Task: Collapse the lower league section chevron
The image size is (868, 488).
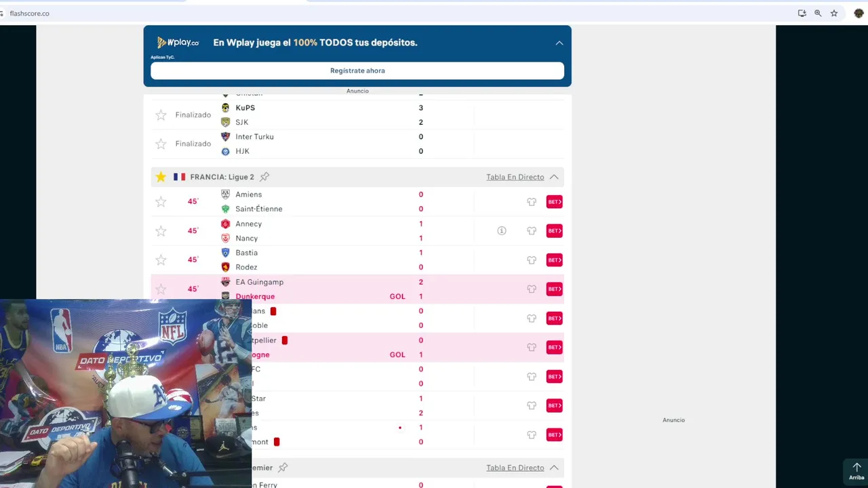Action: pyautogui.click(x=554, y=468)
